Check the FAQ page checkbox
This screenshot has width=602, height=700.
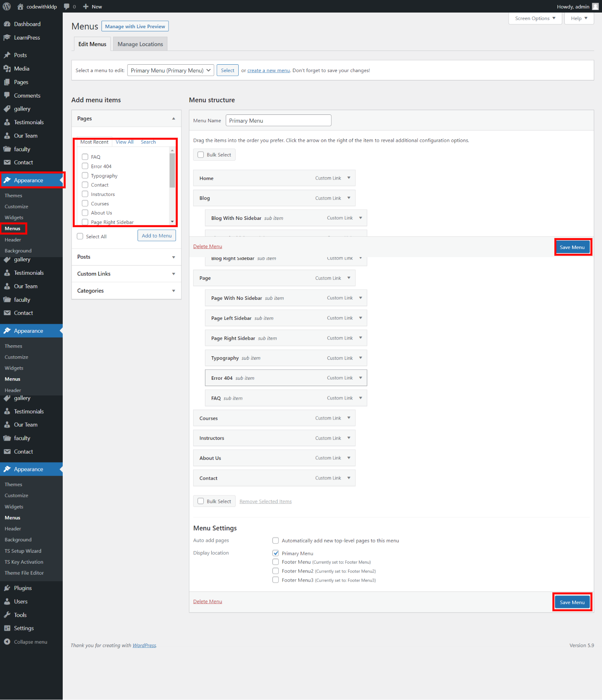click(85, 157)
